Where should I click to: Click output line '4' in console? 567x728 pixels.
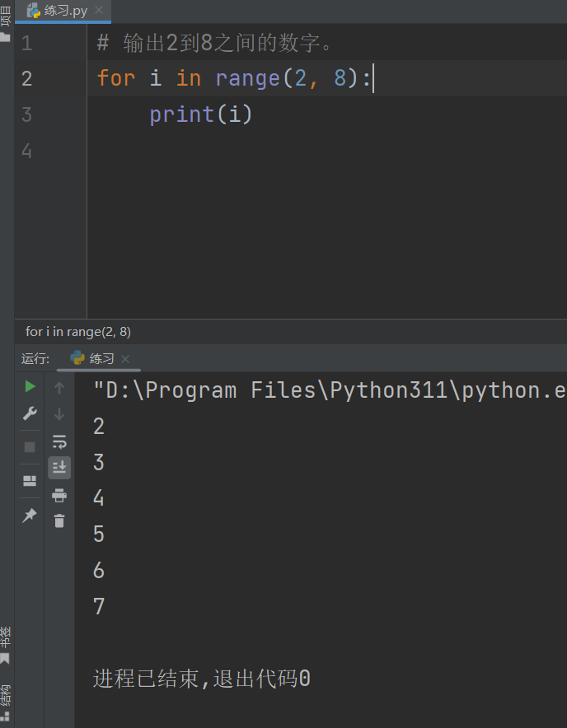(99, 498)
